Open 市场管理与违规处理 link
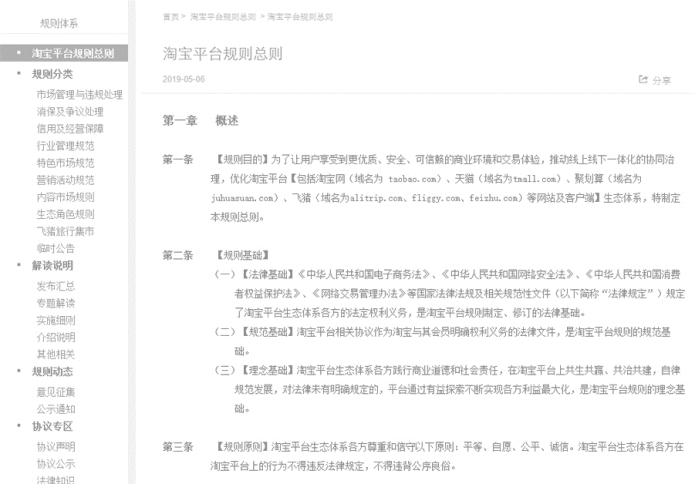The width and height of the screenshot is (695, 484). [x=80, y=94]
